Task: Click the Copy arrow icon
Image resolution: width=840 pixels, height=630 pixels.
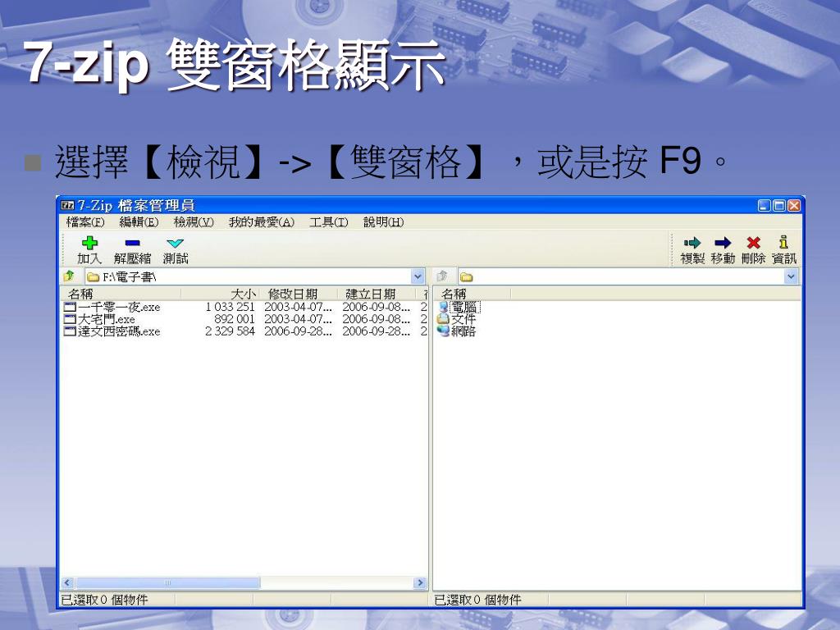Action: [692, 243]
